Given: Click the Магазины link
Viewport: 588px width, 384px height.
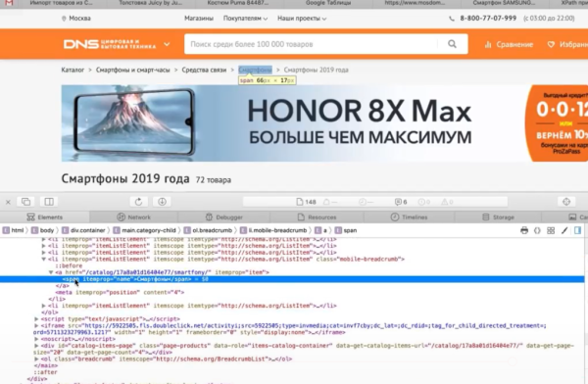Looking at the screenshot, I should 199,19.
